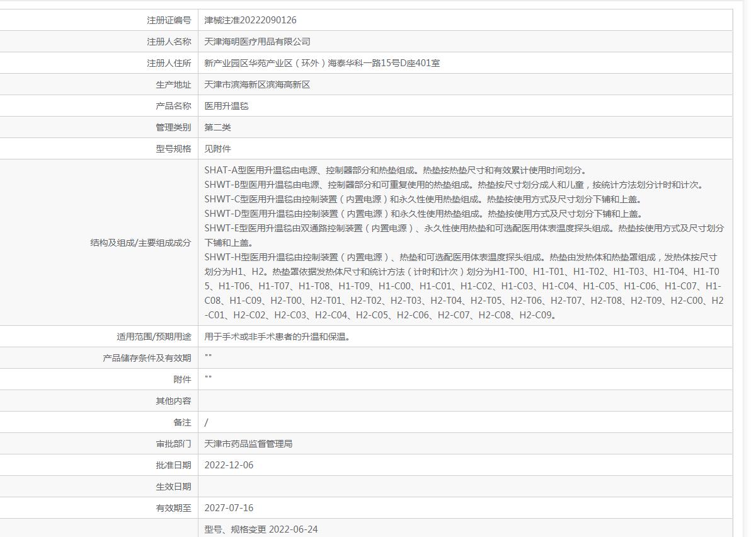The image size is (756, 537).
Task: Click the SHWT-C型医用升温毯 description line
Action: [423, 199]
